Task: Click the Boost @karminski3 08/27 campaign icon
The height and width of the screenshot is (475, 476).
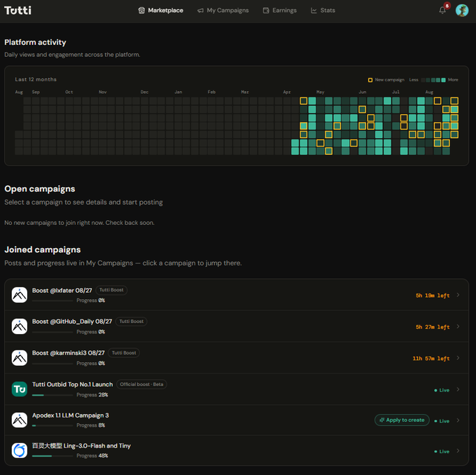Action: pyautogui.click(x=20, y=358)
